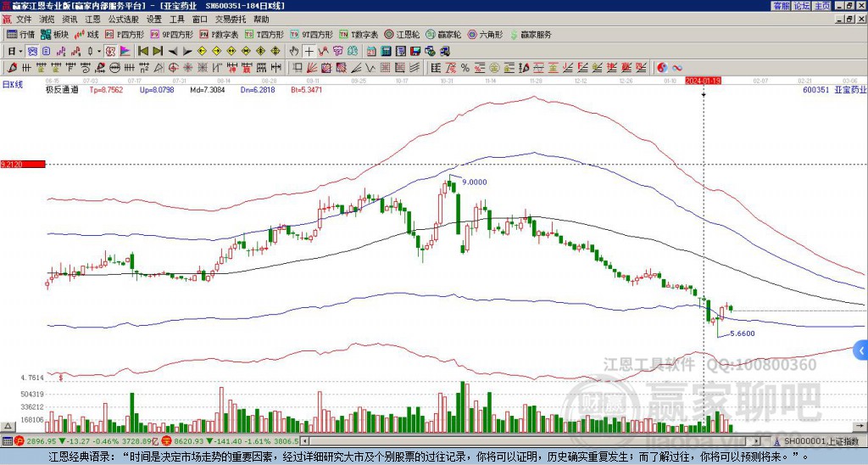Open the 公式选股 menu
The height and width of the screenshot is (465, 868).
point(124,20)
